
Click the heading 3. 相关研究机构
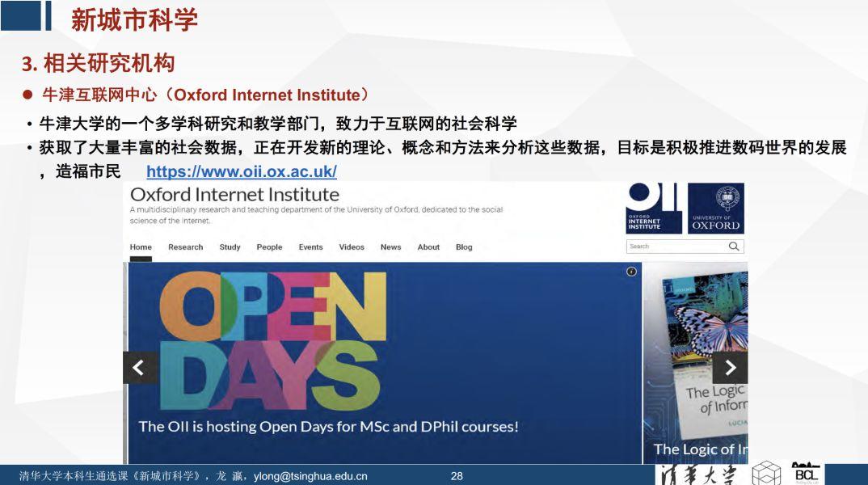point(99,63)
